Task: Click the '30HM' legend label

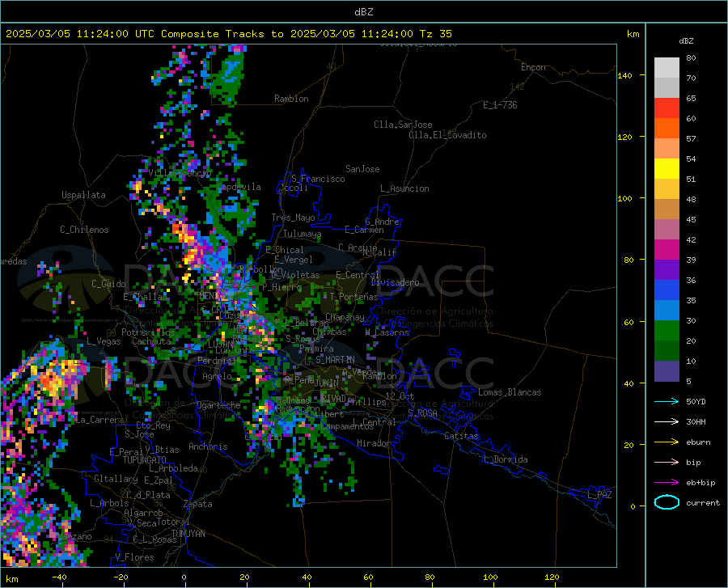Action: pos(696,422)
